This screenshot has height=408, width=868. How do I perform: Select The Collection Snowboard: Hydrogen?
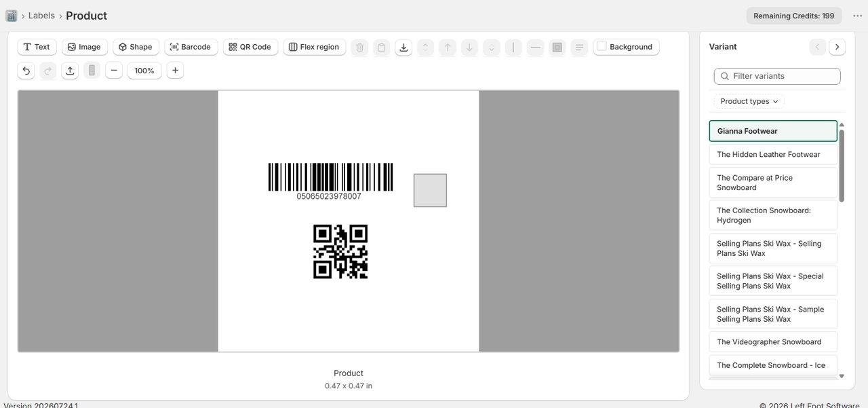773,215
